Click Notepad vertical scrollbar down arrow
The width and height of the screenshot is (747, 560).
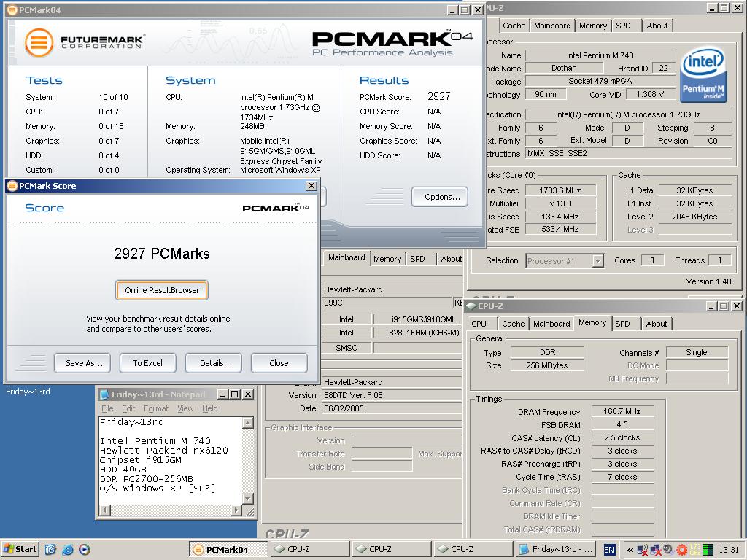coord(248,499)
